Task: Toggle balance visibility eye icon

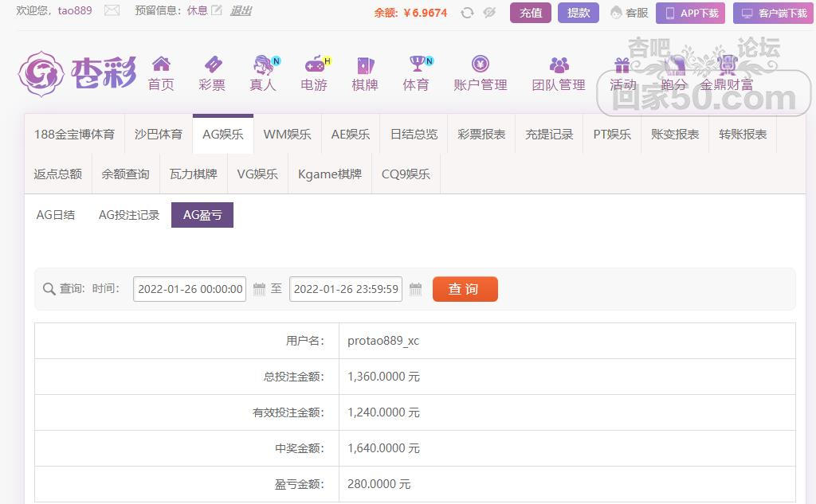Action: pos(489,13)
